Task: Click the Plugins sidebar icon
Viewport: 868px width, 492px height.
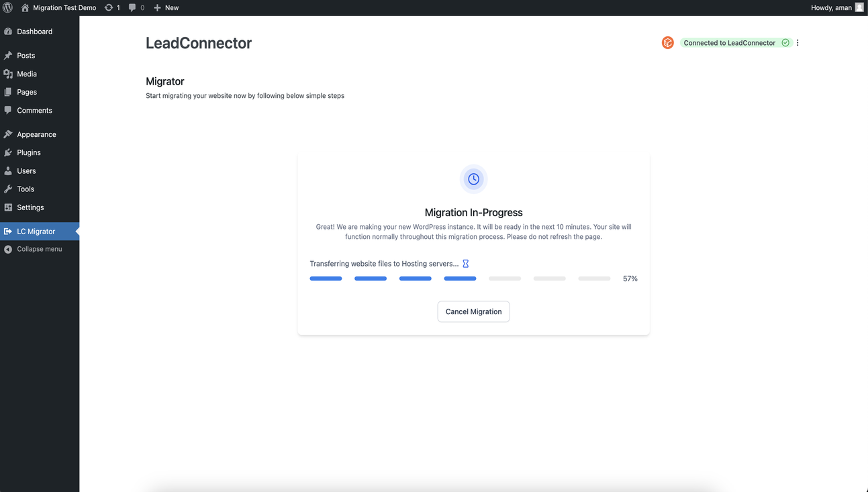Action: [9, 152]
